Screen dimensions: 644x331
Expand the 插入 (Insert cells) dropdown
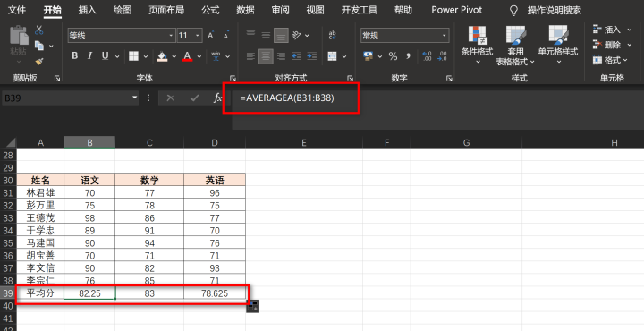(629, 30)
